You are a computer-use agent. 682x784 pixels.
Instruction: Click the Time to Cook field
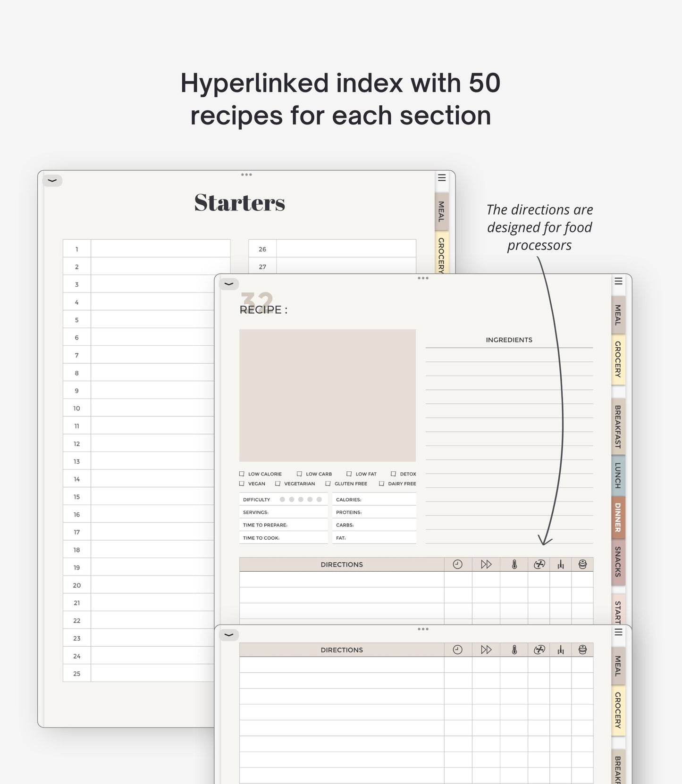point(283,537)
